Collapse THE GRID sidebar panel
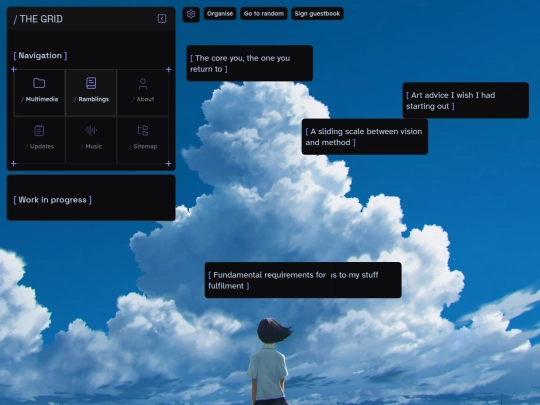 point(162,19)
